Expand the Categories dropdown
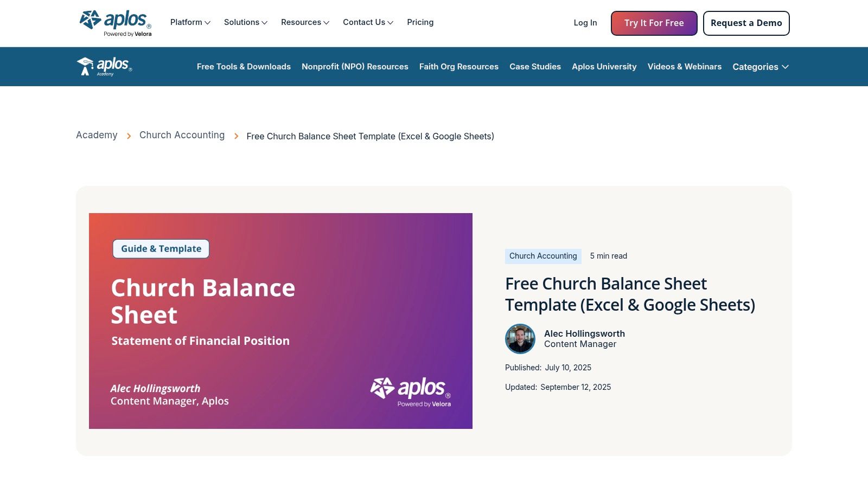The height and width of the screenshot is (488, 868). (x=761, y=67)
